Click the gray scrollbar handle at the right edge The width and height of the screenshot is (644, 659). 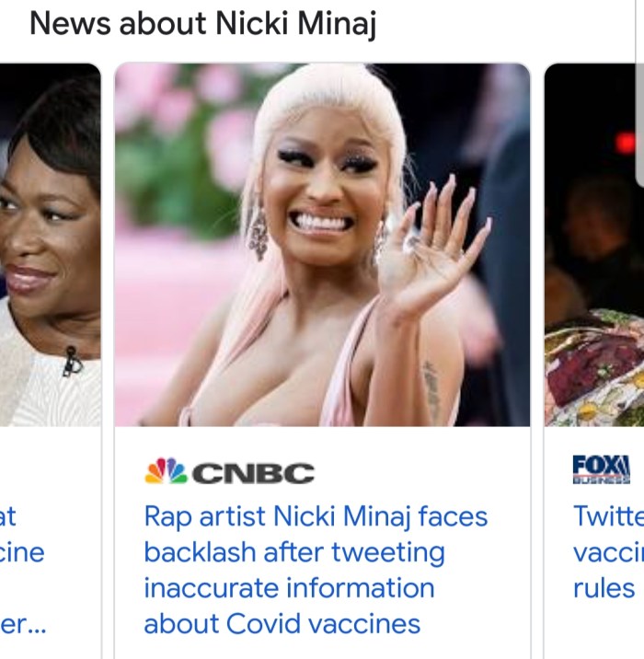[640, 92]
